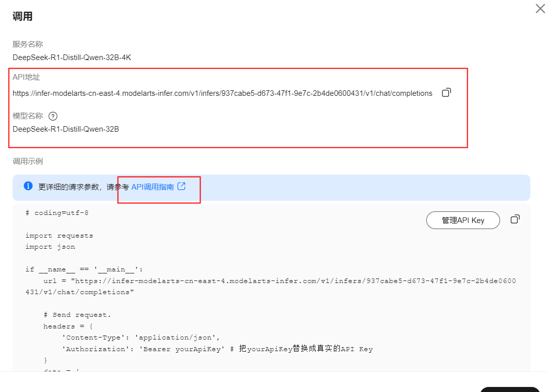
Task: Click the 'import requests' code line
Action: (x=59, y=236)
